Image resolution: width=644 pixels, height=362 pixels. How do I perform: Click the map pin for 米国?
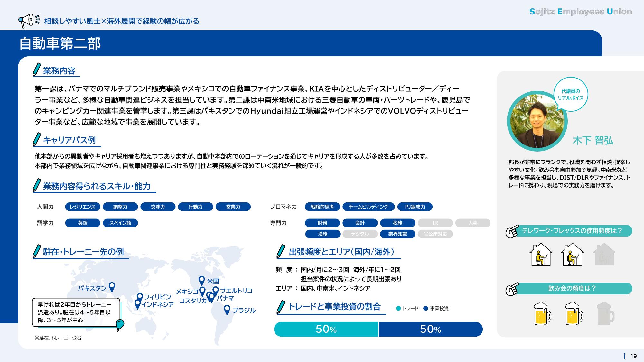(x=202, y=281)
